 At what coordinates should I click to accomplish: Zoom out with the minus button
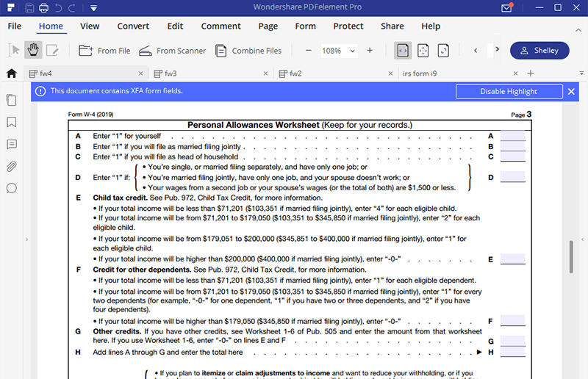(x=308, y=51)
